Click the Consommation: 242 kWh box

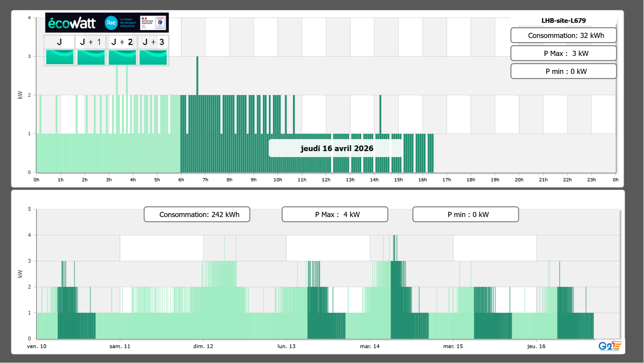click(x=197, y=214)
